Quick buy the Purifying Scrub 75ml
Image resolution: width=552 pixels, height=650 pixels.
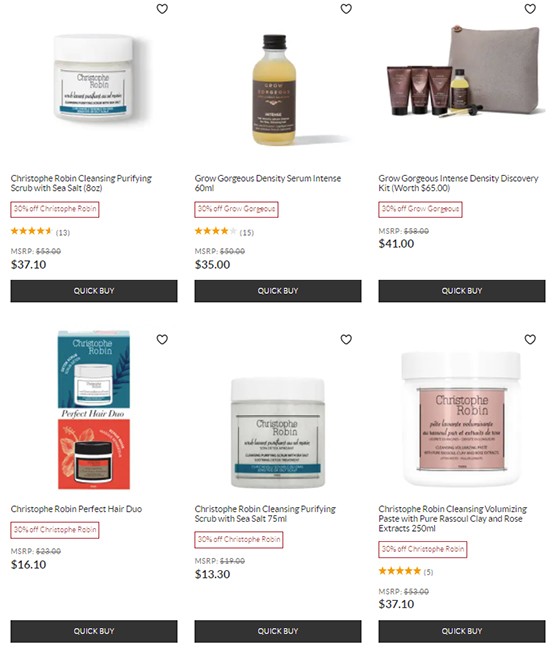[278, 631]
